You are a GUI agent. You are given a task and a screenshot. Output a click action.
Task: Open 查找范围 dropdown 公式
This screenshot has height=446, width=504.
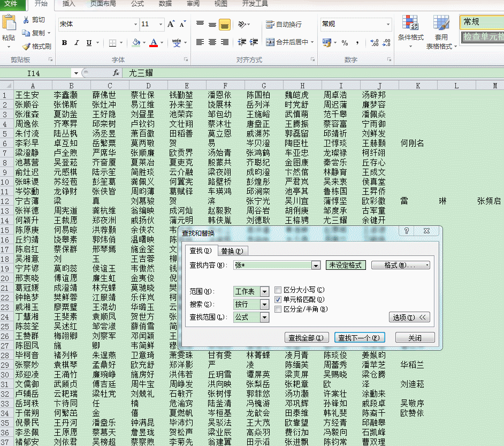pyautogui.click(x=264, y=318)
